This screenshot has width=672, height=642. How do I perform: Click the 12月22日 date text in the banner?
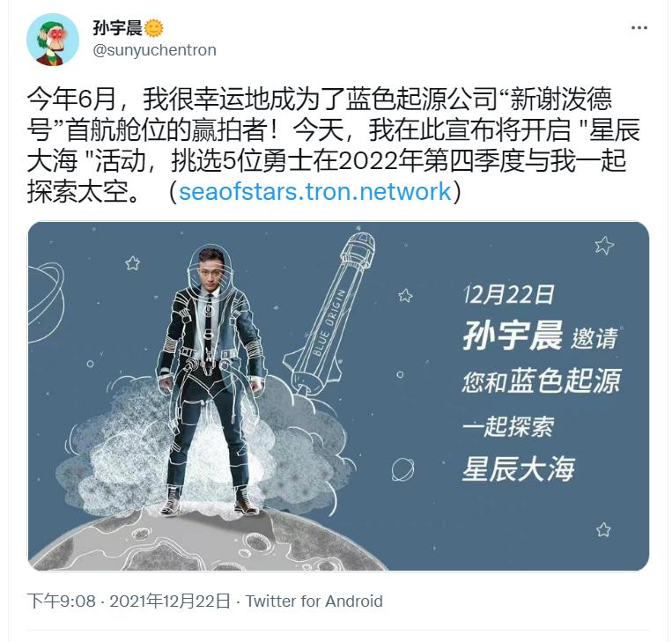coord(509,294)
